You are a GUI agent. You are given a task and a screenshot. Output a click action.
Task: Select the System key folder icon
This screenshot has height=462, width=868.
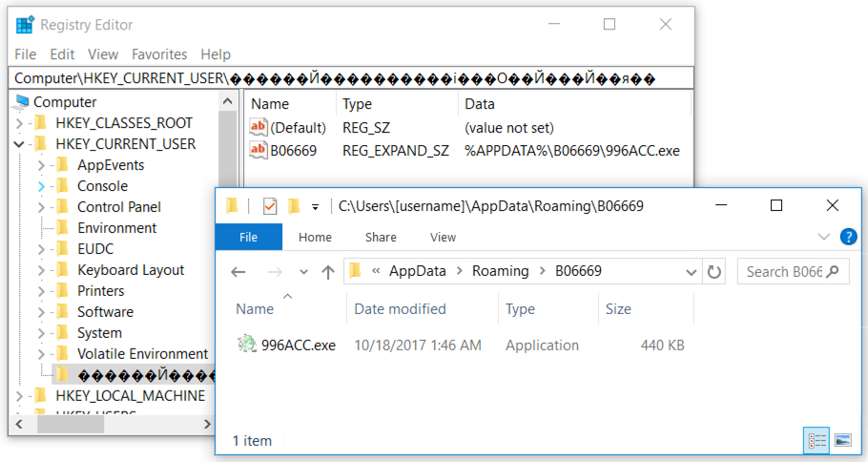click(63, 333)
